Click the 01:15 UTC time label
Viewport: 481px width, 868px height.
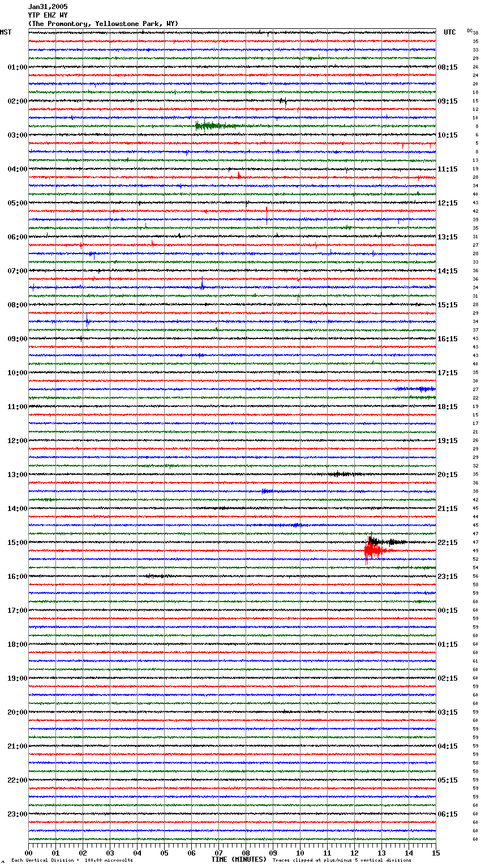(448, 644)
